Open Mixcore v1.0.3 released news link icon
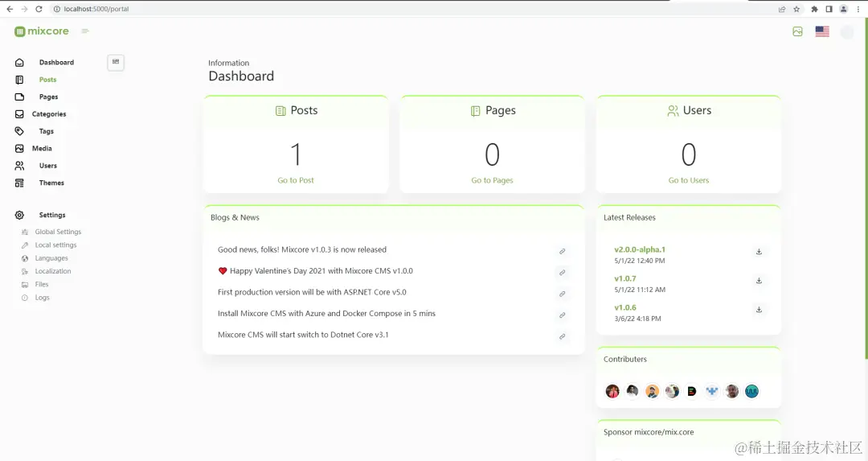The height and width of the screenshot is (461, 868). [562, 252]
